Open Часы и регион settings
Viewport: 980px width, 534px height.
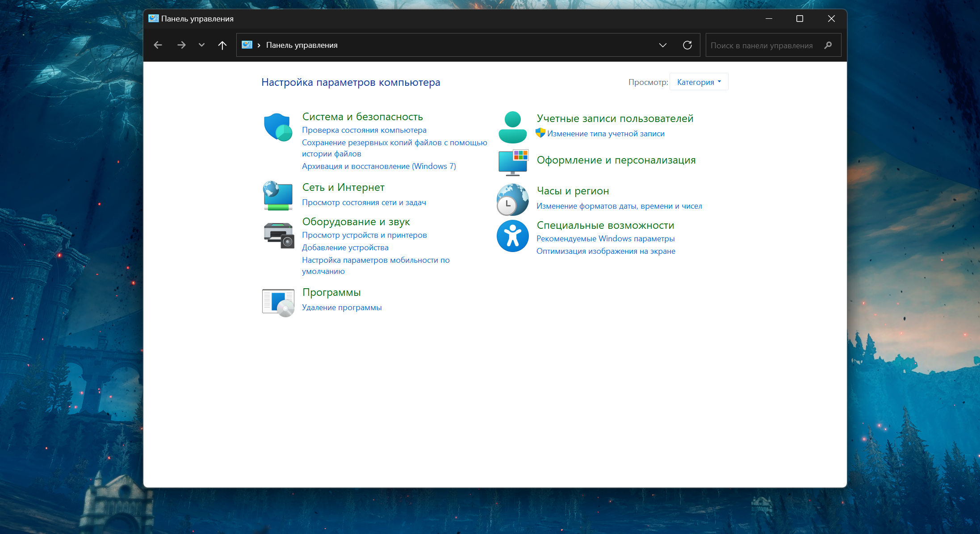(573, 191)
